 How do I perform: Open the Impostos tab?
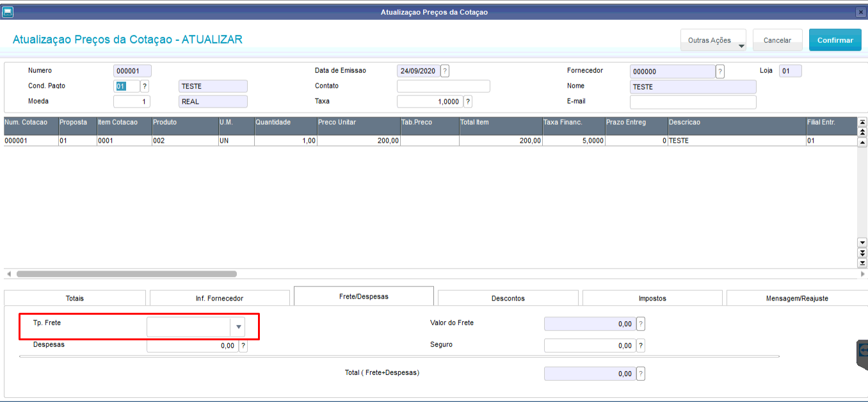pyautogui.click(x=652, y=298)
